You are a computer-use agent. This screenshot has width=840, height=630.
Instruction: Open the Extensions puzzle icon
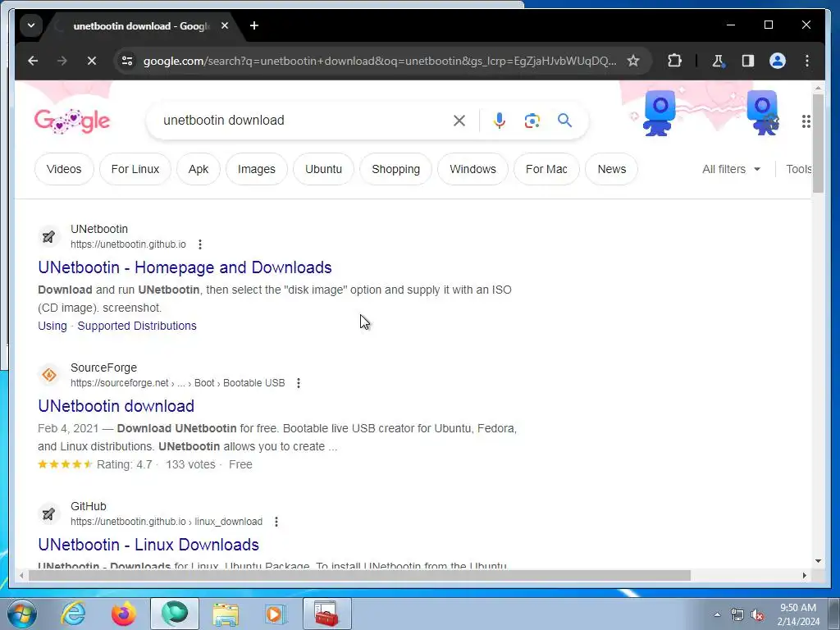674,61
